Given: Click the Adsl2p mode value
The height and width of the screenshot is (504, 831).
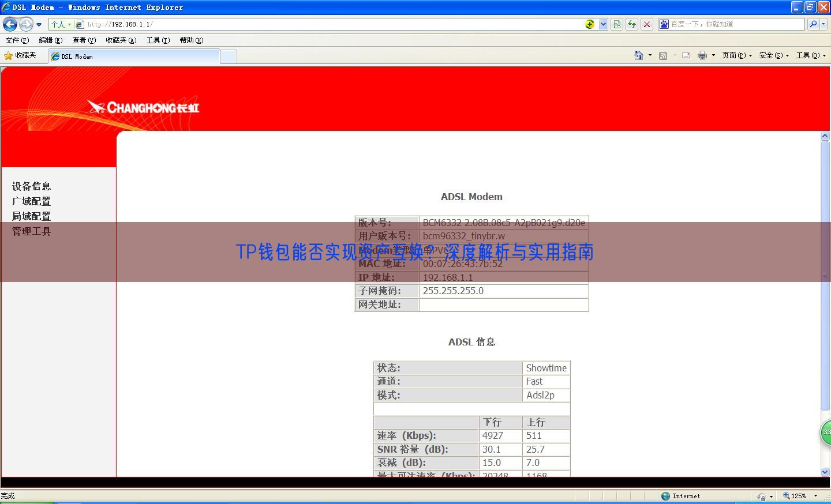Looking at the screenshot, I should 546,395.
